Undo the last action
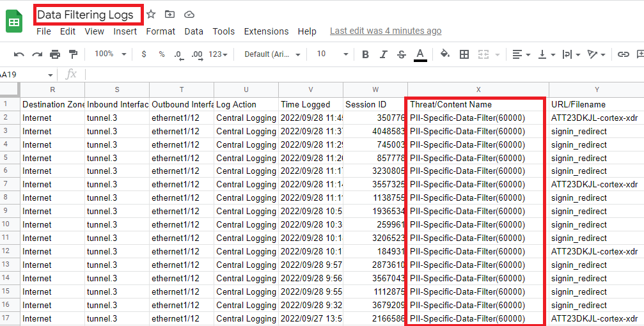644x326 pixels. tap(19, 54)
